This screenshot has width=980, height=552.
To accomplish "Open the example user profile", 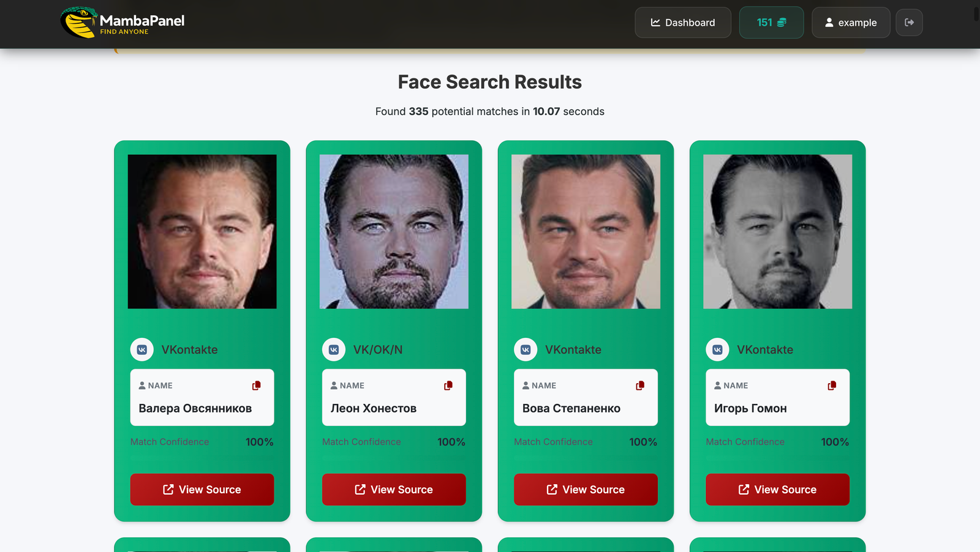I will [850, 23].
